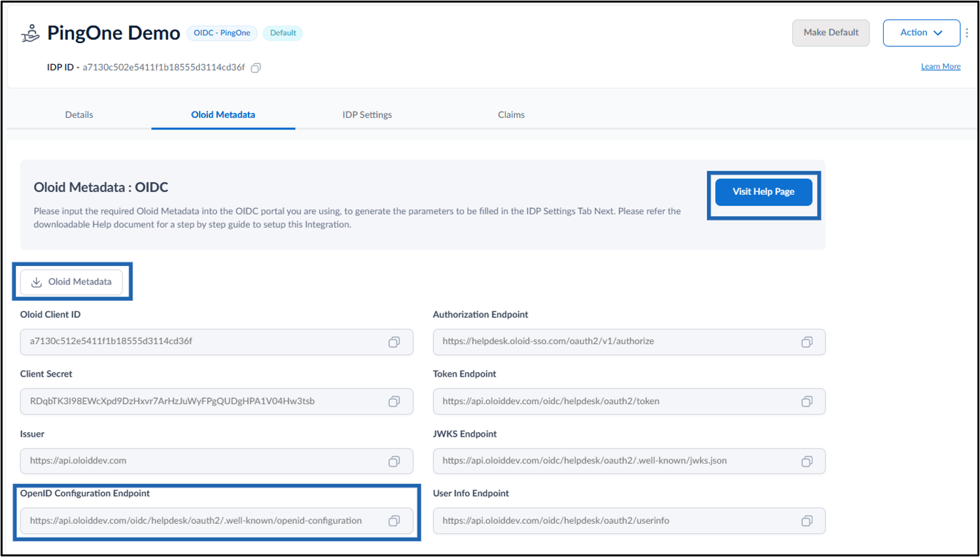Copy the Oloid Client ID
Viewport: 980px width, 557px height.
(x=394, y=342)
